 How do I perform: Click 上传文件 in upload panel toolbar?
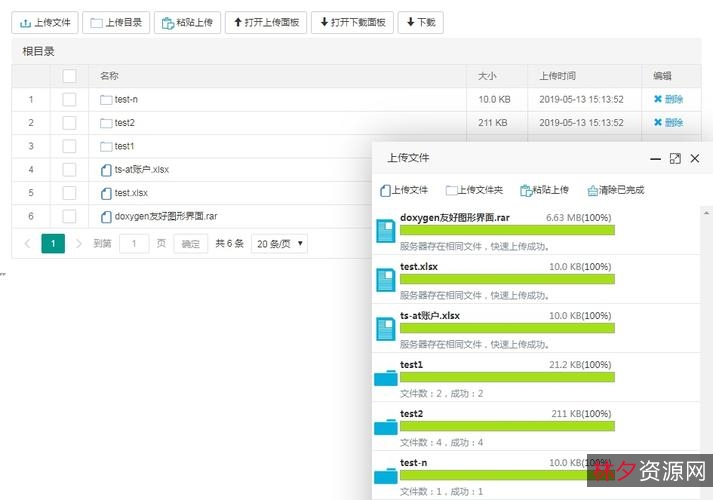pyautogui.click(x=404, y=190)
